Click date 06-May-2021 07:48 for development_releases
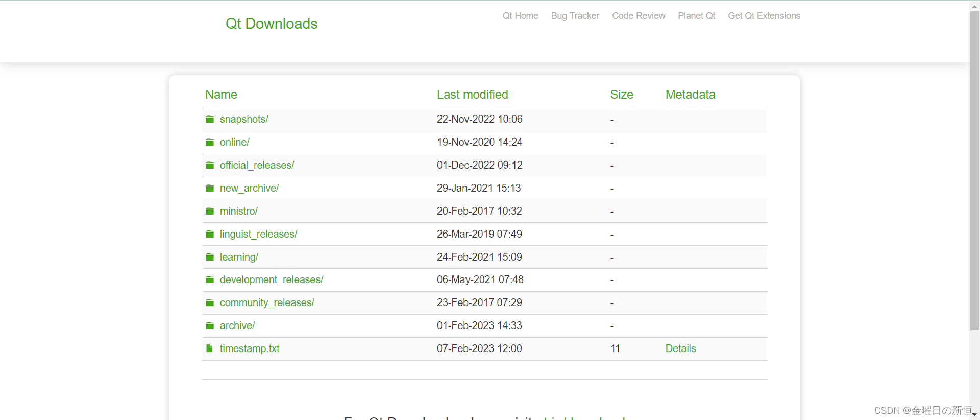The width and height of the screenshot is (980, 420). tap(480, 279)
